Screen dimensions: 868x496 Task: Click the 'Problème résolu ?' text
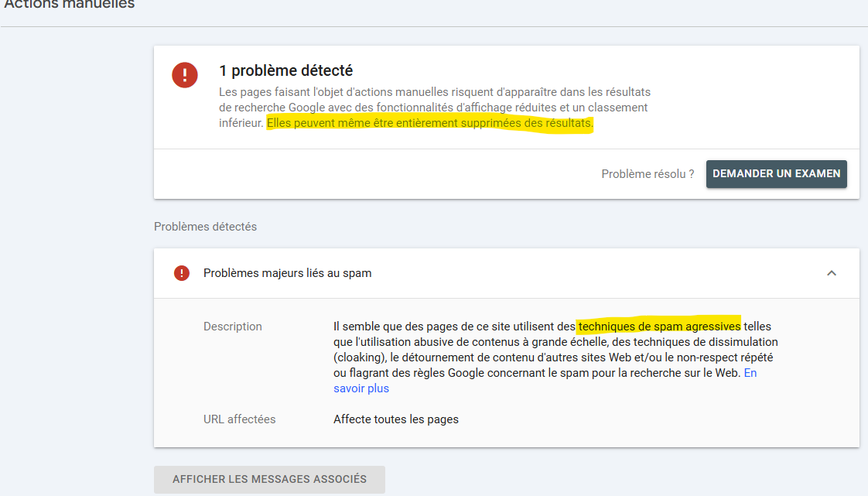(648, 174)
